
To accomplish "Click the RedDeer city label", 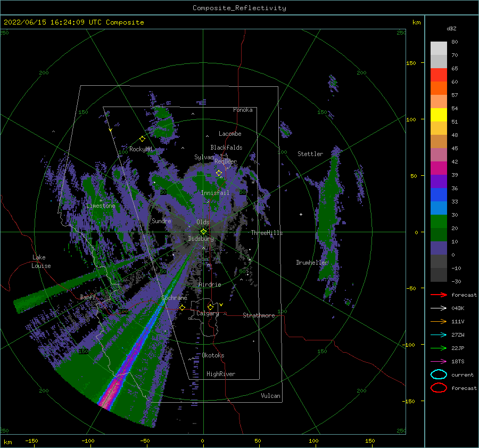I will (226, 161).
